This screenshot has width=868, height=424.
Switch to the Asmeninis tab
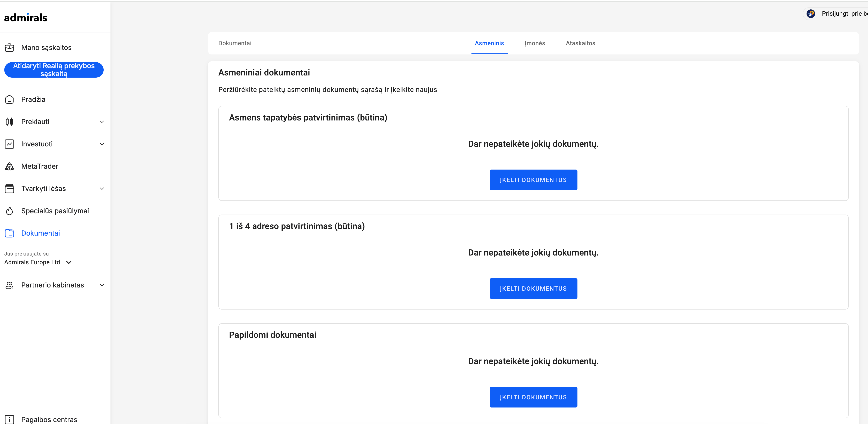489,43
